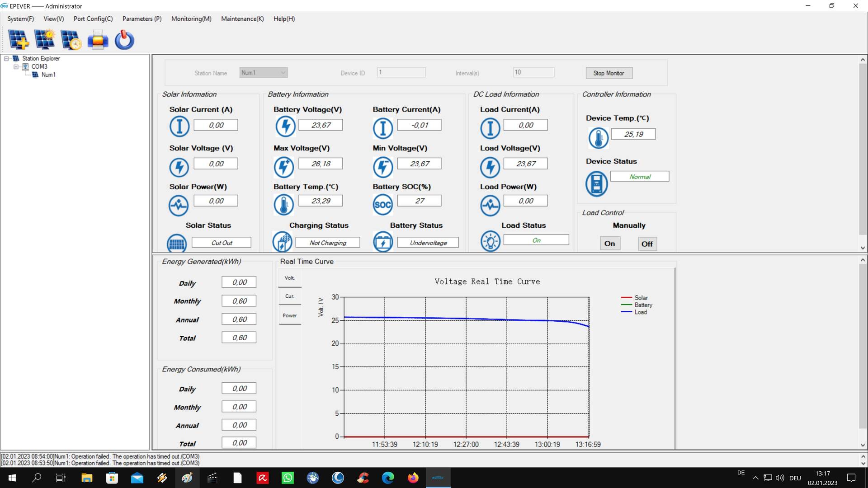The image size is (868, 488).
Task: Click the add station toolbar icon
Action: click(19, 40)
